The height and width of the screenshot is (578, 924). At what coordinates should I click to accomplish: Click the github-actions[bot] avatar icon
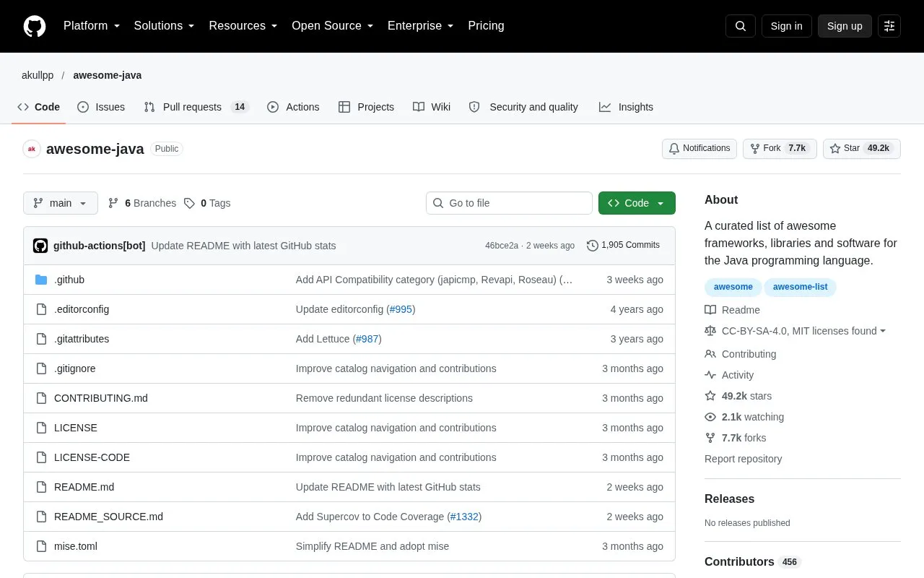[40, 246]
